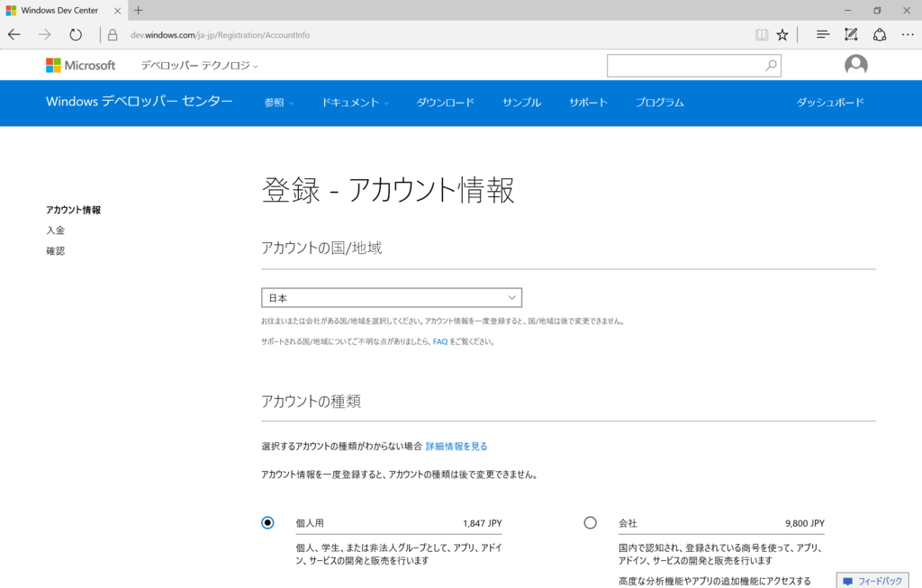922x588 pixels.
Task: Expand the ドキュメント menu
Action: [x=355, y=103]
